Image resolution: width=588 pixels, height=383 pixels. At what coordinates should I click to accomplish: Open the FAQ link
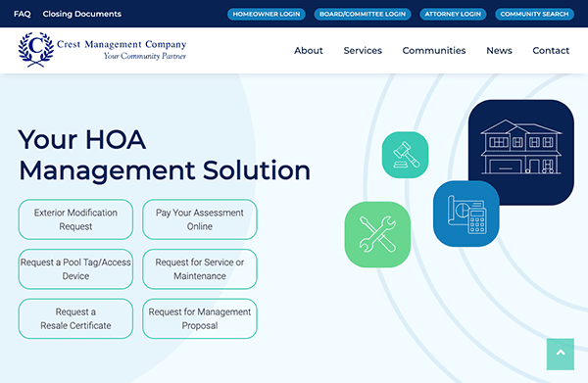pyautogui.click(x=23, y=14)
